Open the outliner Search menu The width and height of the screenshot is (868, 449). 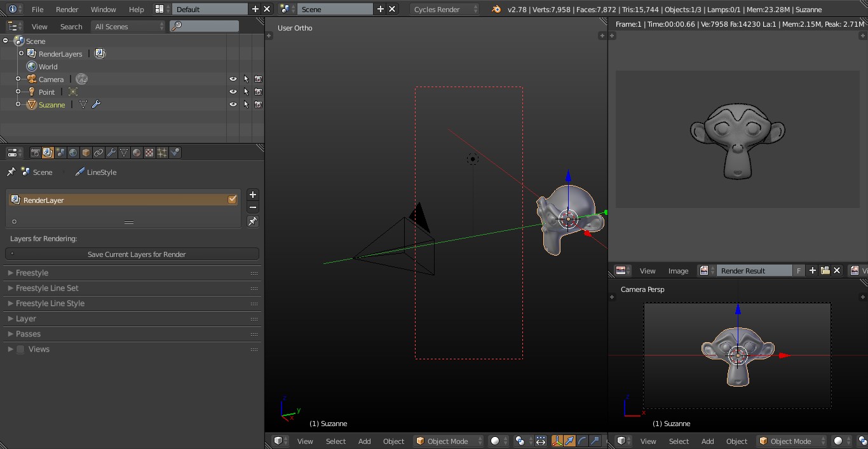71,26
